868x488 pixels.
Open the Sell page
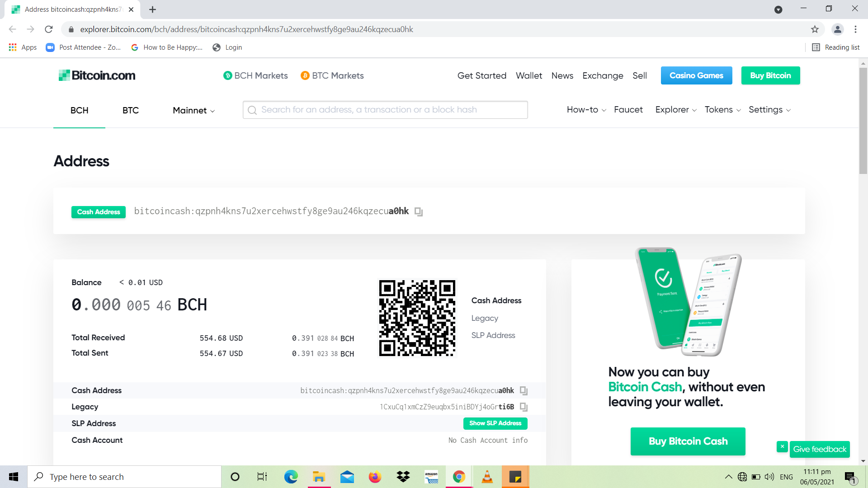point(640,75)
